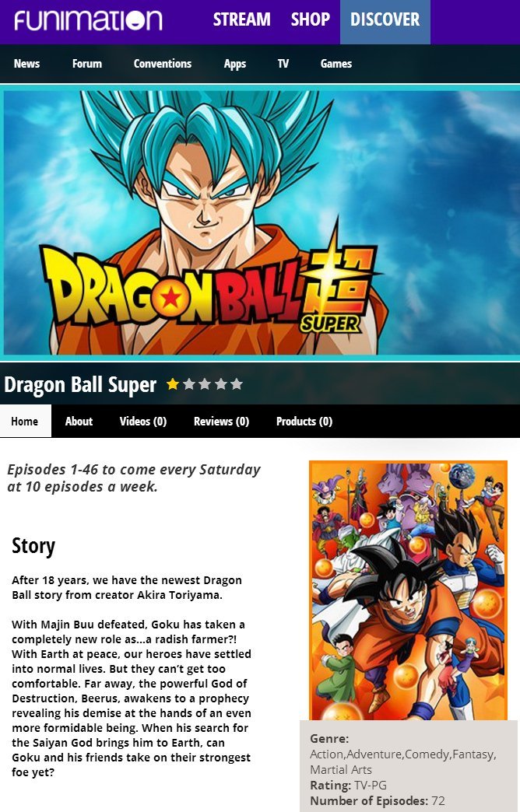
Task: Visit the Forum page
Action: point(87,64)
